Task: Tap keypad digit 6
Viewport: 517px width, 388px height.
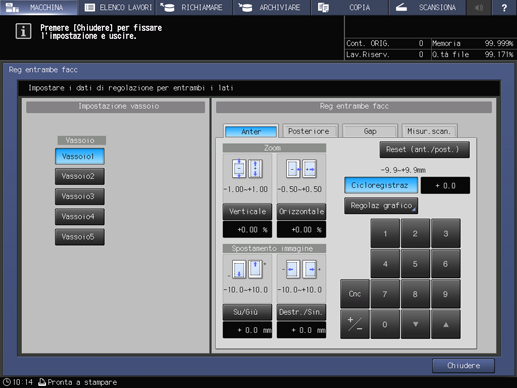Action: (446, 264)
